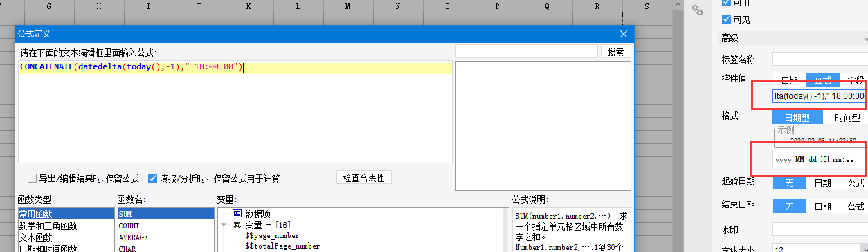Set 起始日期 to 日期
The image size is (868, 252).
click(822, 183)
